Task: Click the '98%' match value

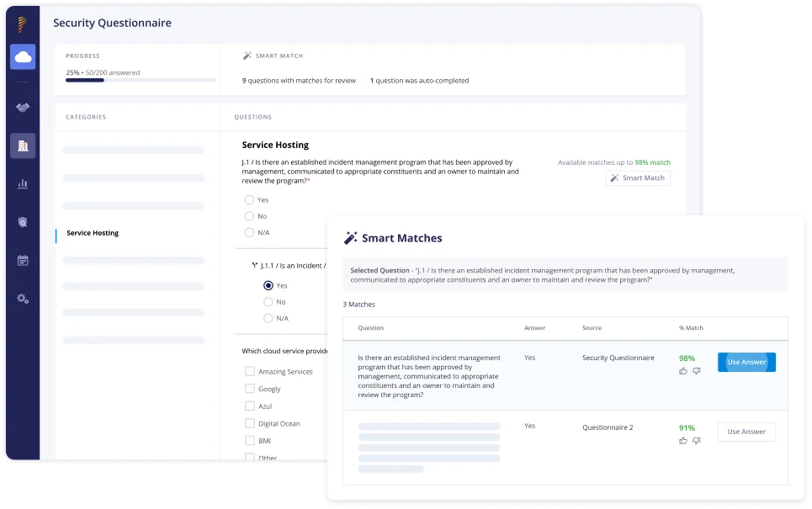Action: pos(687,358)
